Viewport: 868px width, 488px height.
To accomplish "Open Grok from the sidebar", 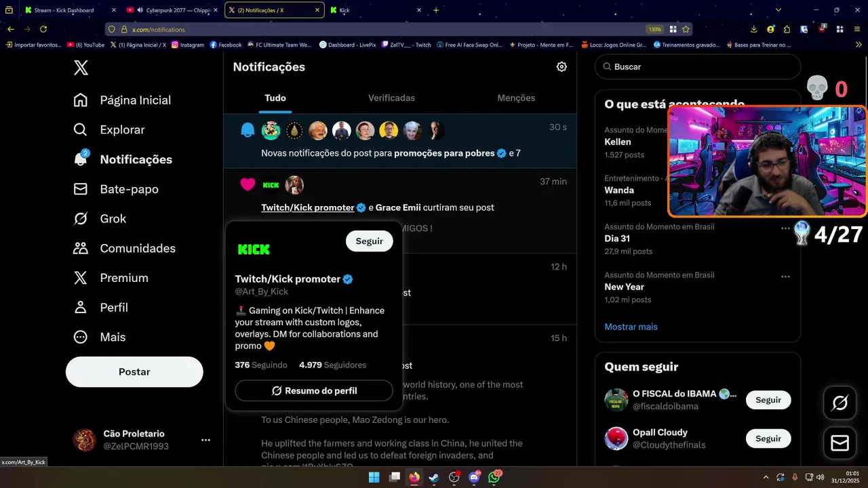I will tap(100, 218).
